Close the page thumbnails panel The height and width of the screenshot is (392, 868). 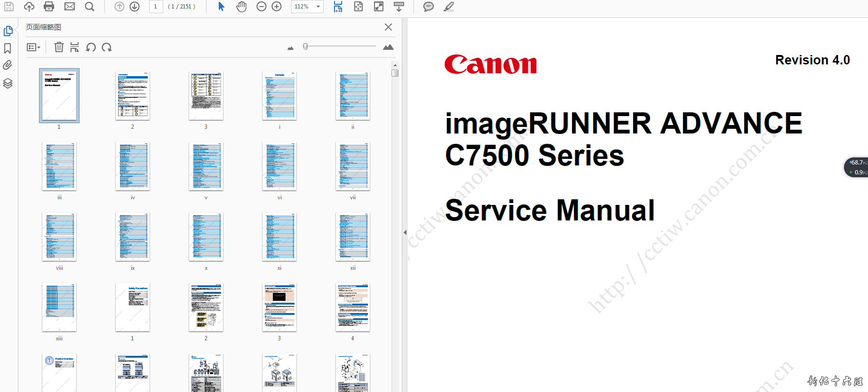click(388, 27)
